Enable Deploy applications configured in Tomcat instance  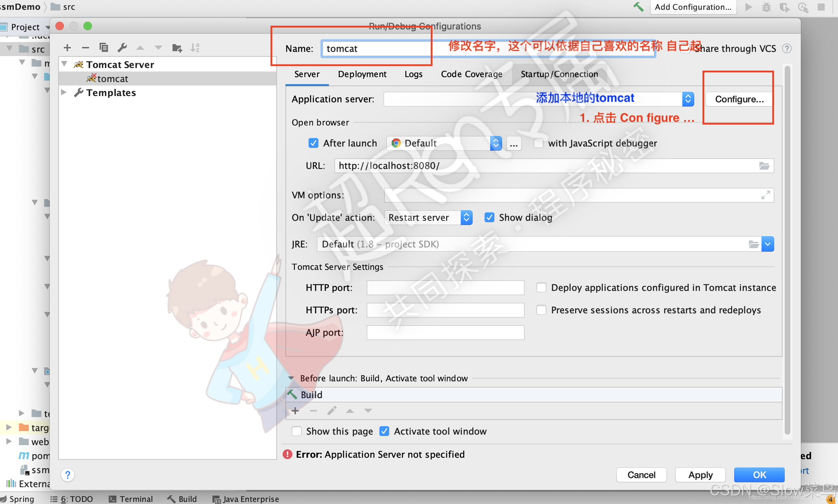[x=541, y=287]
